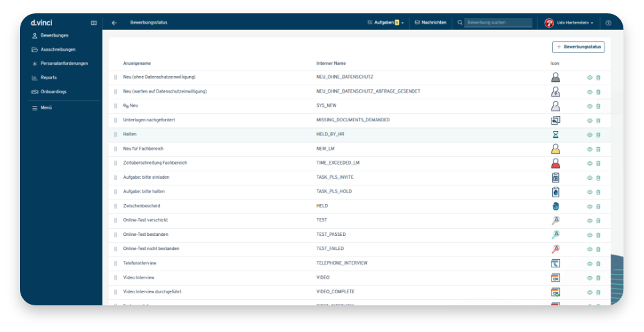Expand the Menü item in sidebar

[46, 107]
